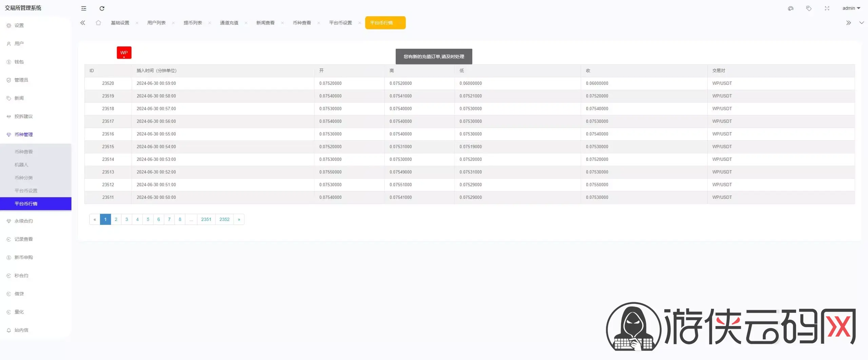Open the 钱包 sidebar menu
The width and height of the screenshot is (868, 360).
19,62
